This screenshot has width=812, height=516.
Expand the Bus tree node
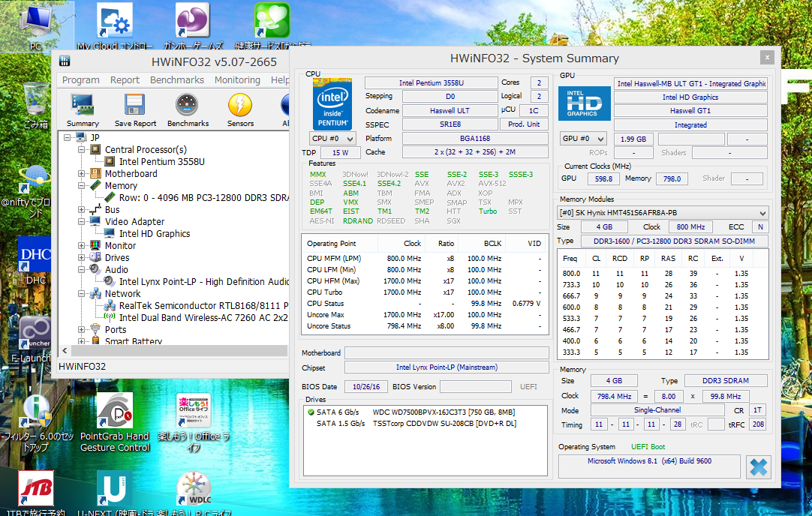pyautogui.click(x=81, y=209)
